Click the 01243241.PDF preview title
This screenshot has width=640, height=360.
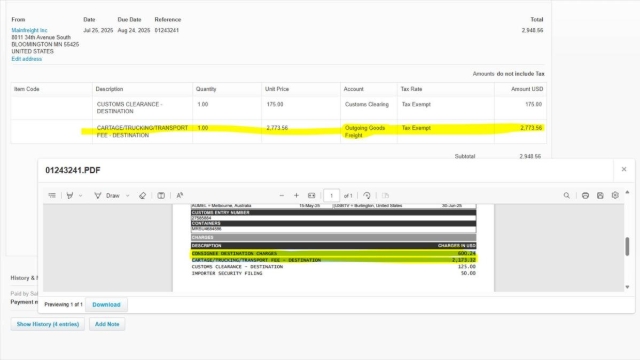(x=73, y=170)
